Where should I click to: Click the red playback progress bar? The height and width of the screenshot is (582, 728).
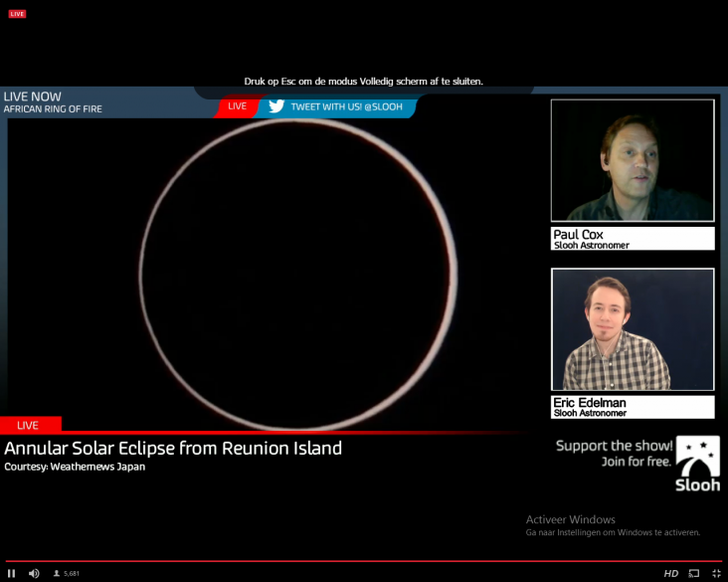point(364,561)
